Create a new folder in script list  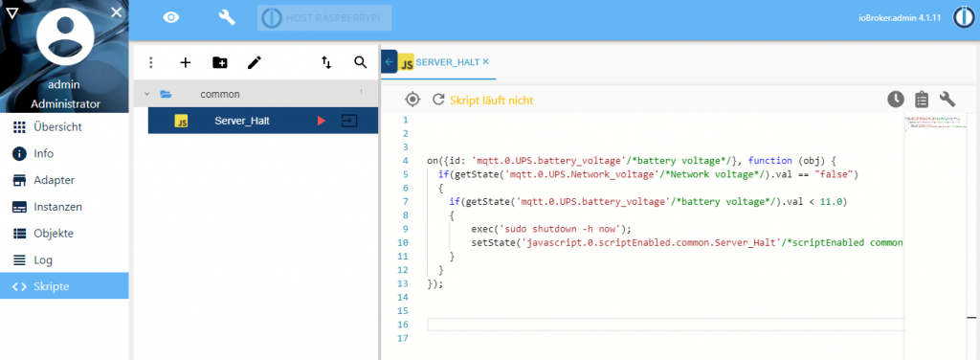[220, 62]
